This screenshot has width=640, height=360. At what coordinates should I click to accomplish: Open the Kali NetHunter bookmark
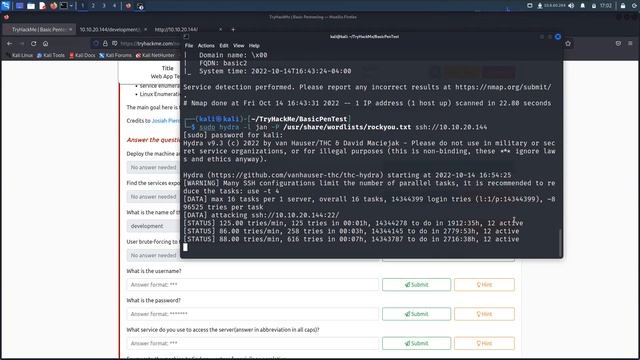click(155, 55)
